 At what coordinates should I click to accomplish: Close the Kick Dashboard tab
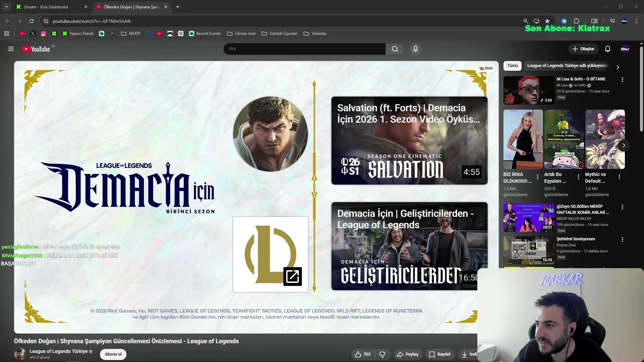tap(86, 7)
